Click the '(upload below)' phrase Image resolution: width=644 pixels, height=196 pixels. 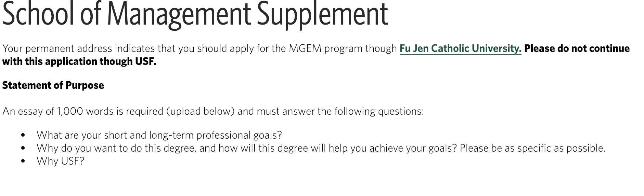pos(200,111)
